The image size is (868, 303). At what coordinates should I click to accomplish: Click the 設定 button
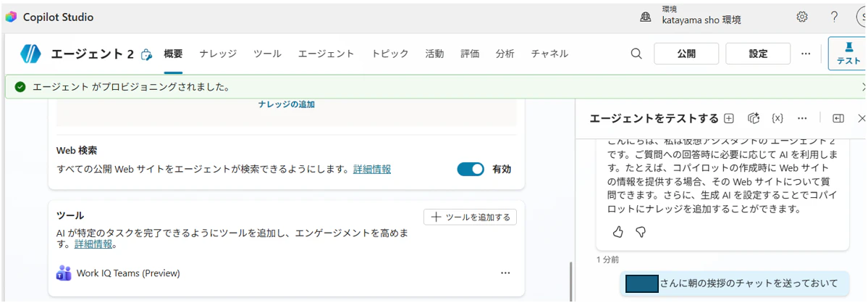coord(758,54)
